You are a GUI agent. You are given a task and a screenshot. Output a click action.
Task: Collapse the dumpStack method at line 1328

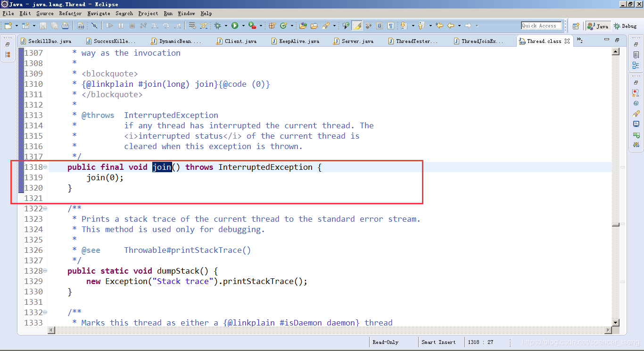tap(45, 270)
